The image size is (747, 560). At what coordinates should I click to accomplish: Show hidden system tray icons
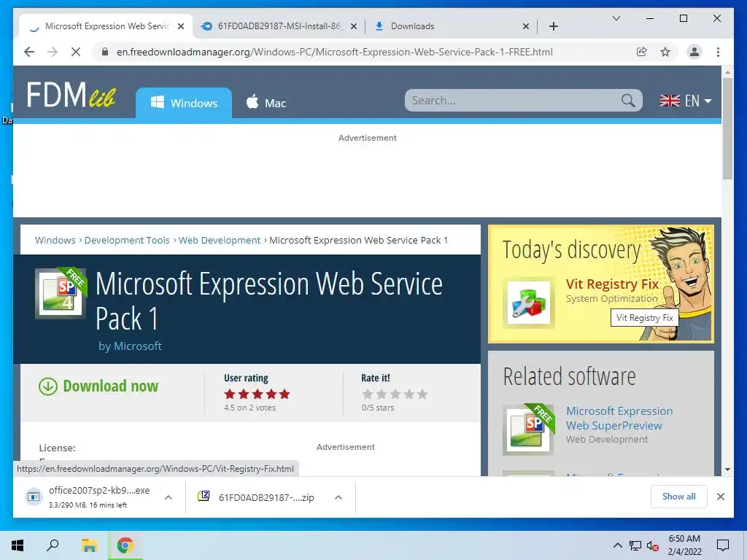(617, 545)
